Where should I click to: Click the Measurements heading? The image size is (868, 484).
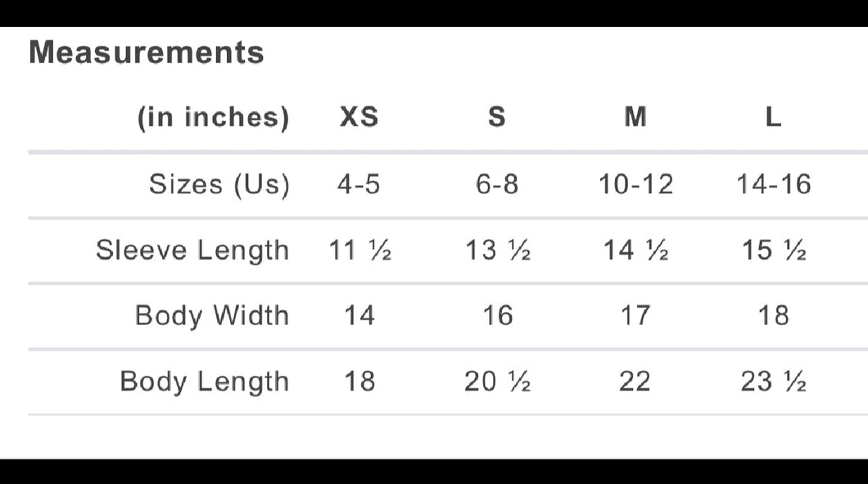pos(147,52)
